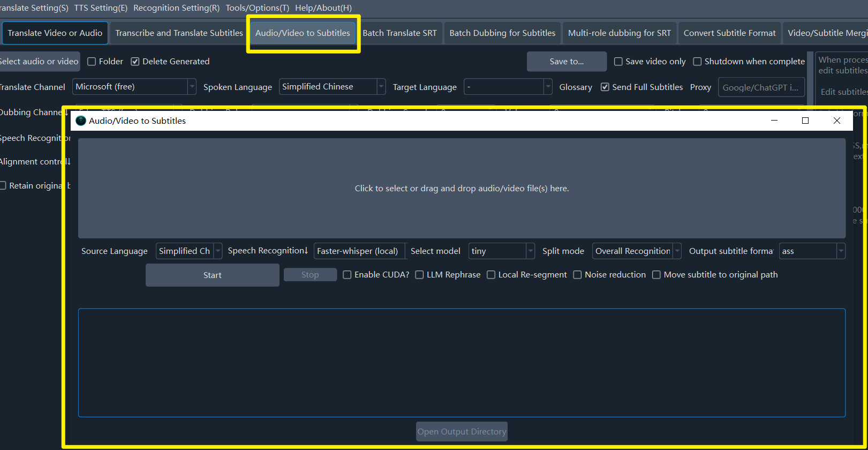
Task: Expand the Split mode Overall Recognition dropdown
Action: pyautogui.click(x=636, y=251)
